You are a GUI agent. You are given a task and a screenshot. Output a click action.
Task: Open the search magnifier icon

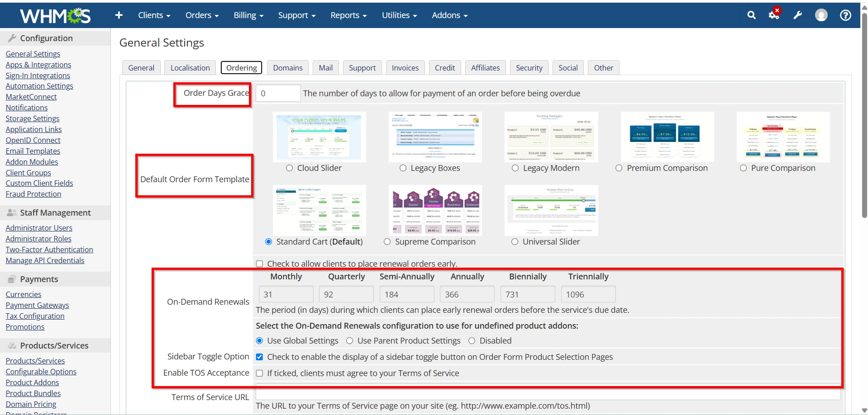pyautogui.click(x=751, y=15)
